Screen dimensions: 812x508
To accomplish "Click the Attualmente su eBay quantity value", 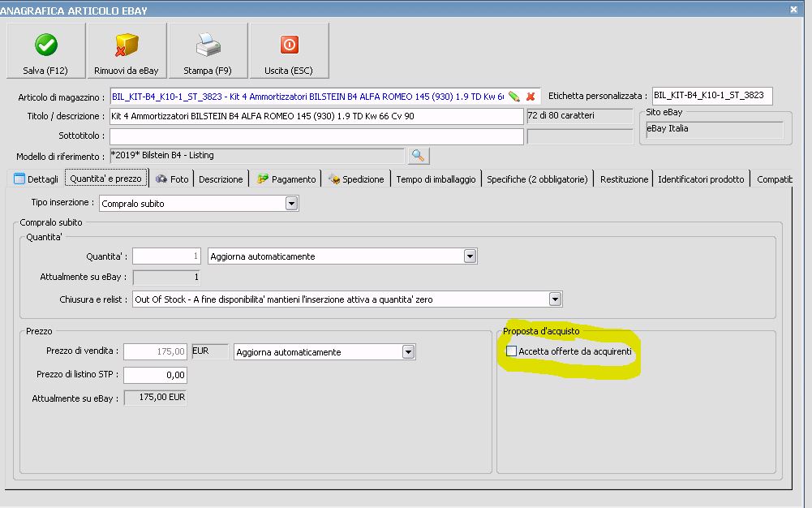I will [x=166, y=278].
